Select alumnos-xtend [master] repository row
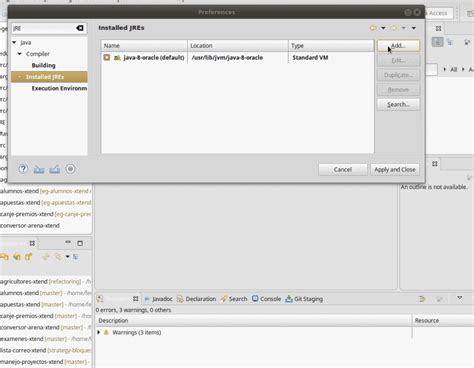Image resolution: width=474 pixels, height=368 pixels. pyautogui.click(x=45, y=293)
